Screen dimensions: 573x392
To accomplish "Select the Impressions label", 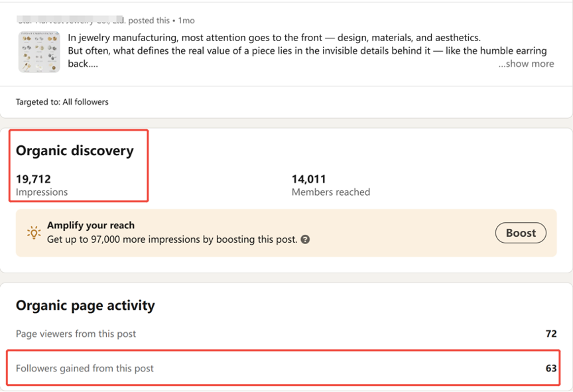I will [42, 192].
